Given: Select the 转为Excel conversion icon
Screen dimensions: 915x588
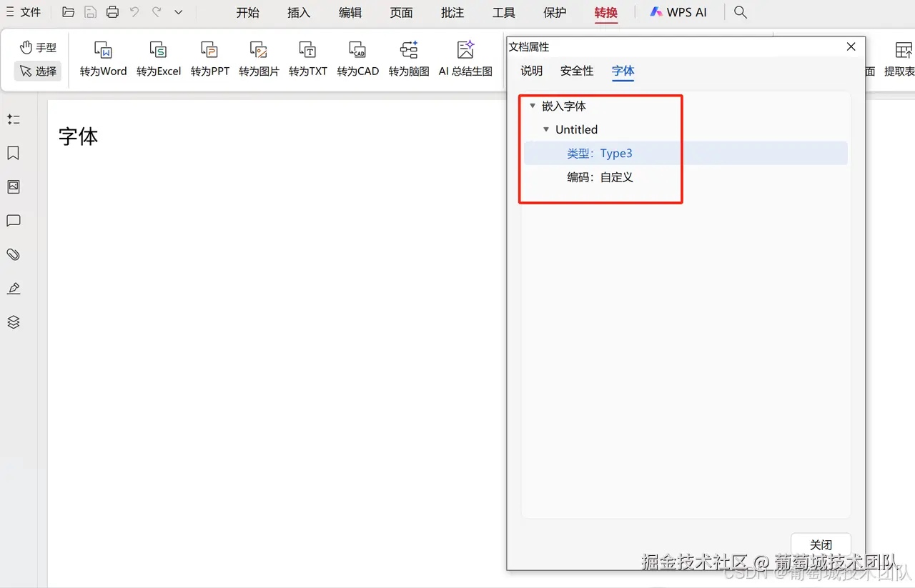Looking at the screenshot, I should tap(158, 57).
